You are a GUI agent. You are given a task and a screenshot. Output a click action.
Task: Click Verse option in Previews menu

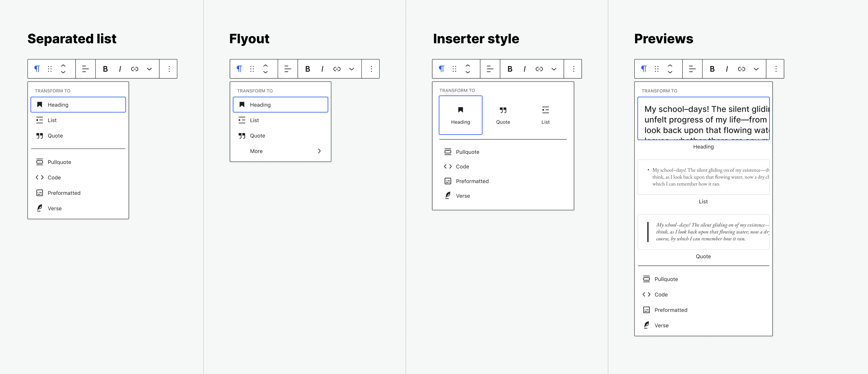point(661,325)
